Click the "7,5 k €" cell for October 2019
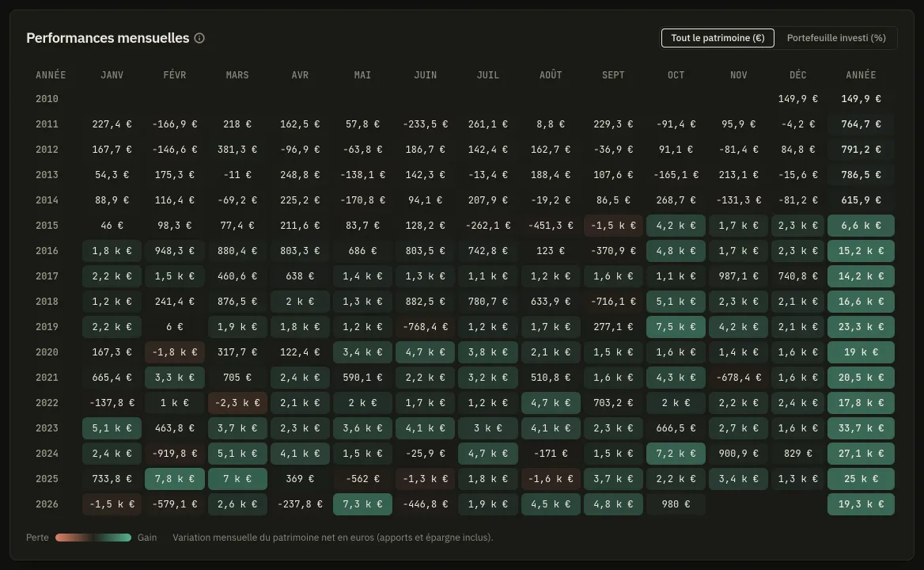The height and width of the screenshot is (570, 924). point(676,327)
